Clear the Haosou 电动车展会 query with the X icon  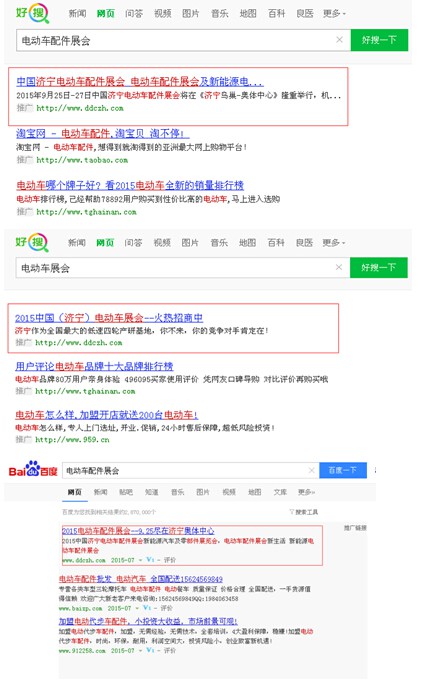tap(339, 267)
